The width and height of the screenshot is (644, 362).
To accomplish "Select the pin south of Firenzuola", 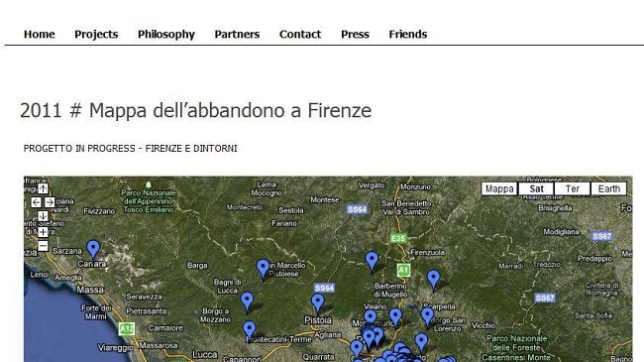I will (433, 280).
